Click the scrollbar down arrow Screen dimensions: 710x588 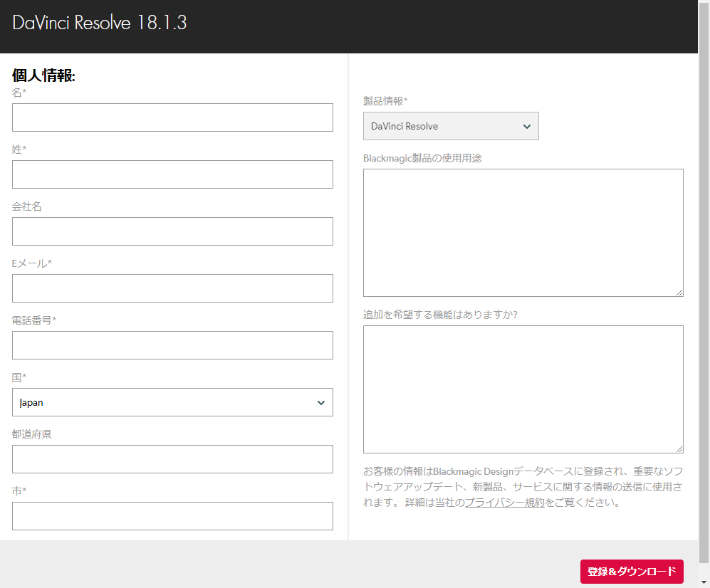coord(704,582)
